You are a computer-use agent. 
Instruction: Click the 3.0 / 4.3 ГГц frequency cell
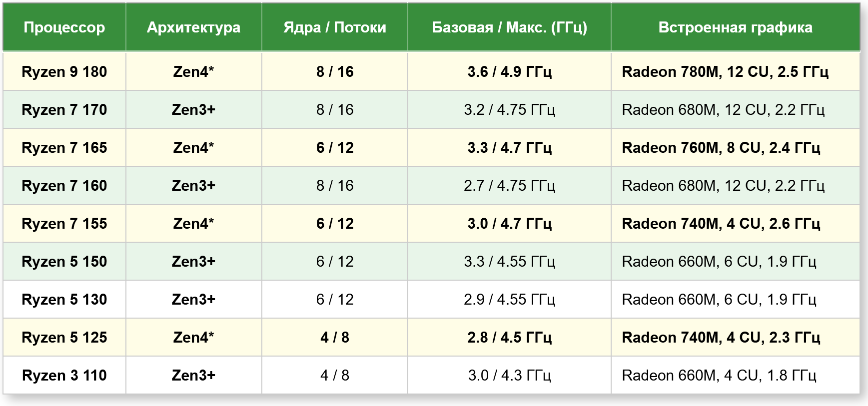coord(509,375)
